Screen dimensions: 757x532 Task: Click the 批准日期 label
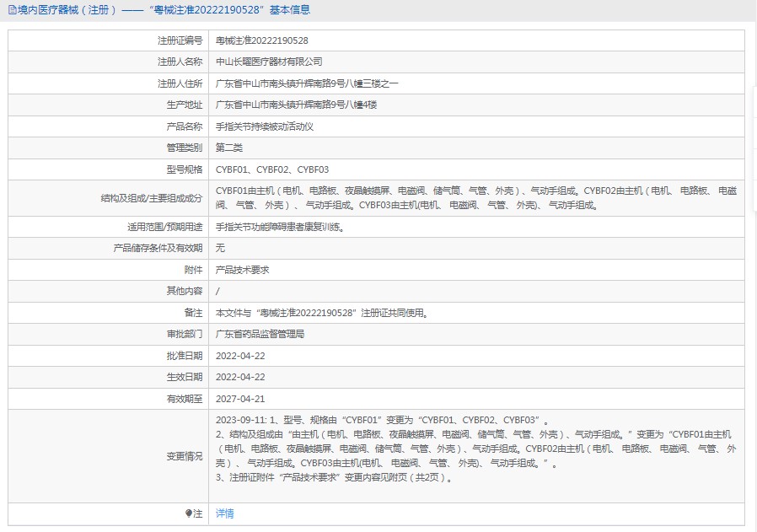(185, 356)
